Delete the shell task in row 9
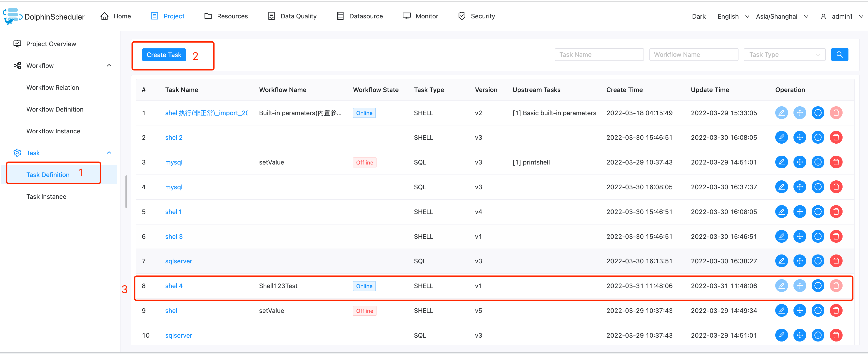The height and width of the screenshot is (354, 868). click(836, 310)
